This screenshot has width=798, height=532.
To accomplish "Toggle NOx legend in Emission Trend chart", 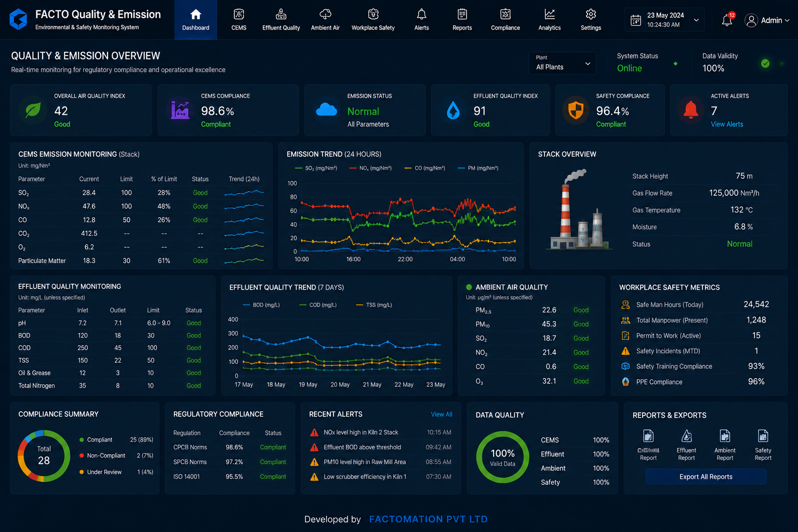I will pyautogui.click(x=370, y=168).
